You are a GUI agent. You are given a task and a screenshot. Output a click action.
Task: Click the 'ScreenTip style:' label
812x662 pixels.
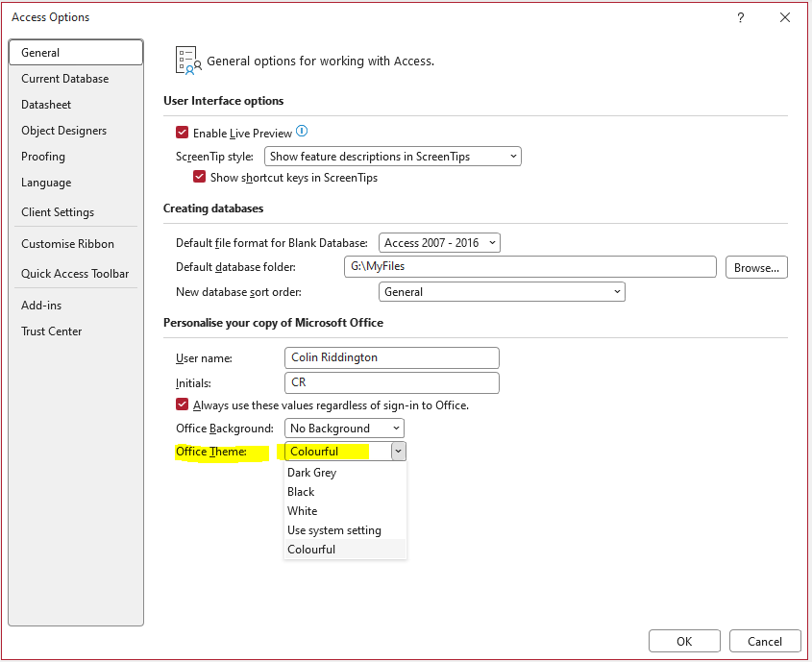215,157
